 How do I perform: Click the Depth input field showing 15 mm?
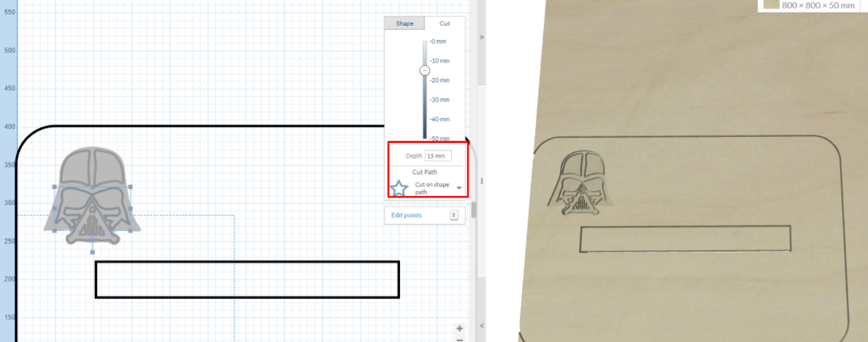[x=439, y=156]
